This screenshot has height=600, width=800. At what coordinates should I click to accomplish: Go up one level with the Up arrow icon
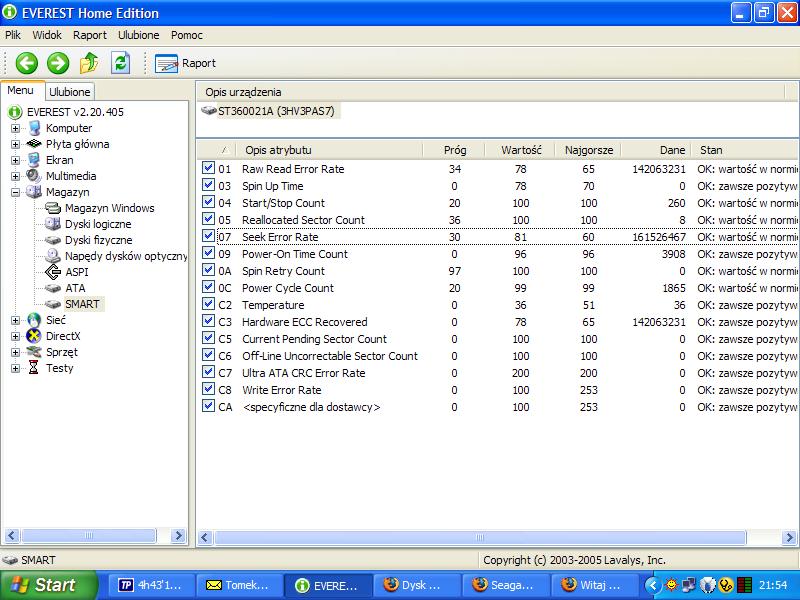click(x=89, y=63)
